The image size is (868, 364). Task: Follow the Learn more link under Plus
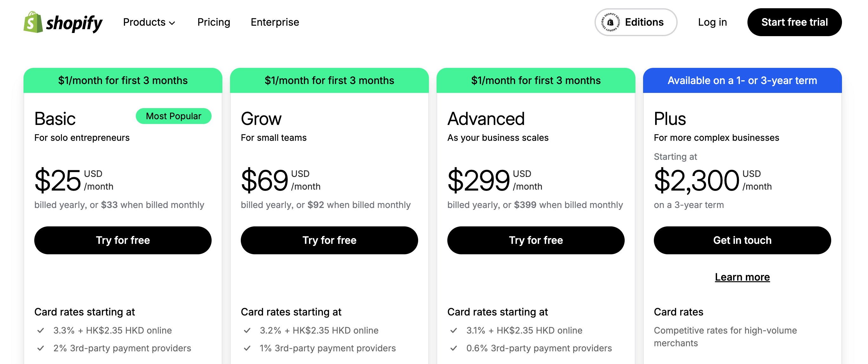click(742, 277)
